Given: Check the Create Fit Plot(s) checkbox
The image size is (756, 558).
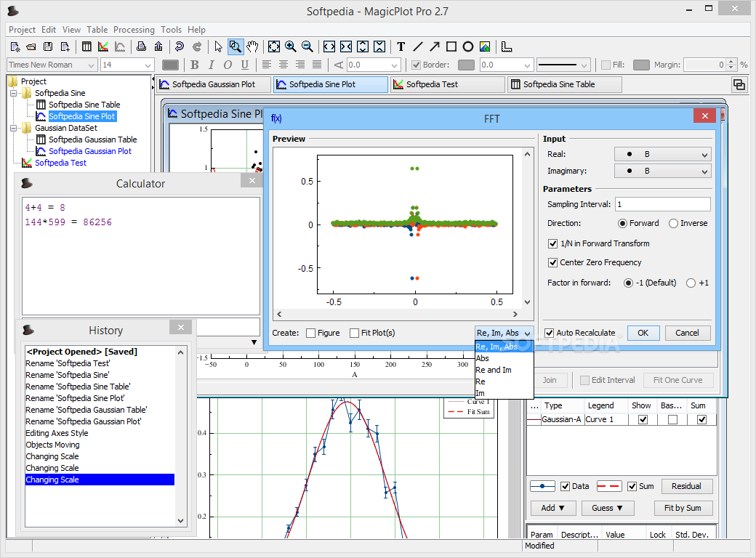Looking at the screenshot, I should tap(355, 333).
